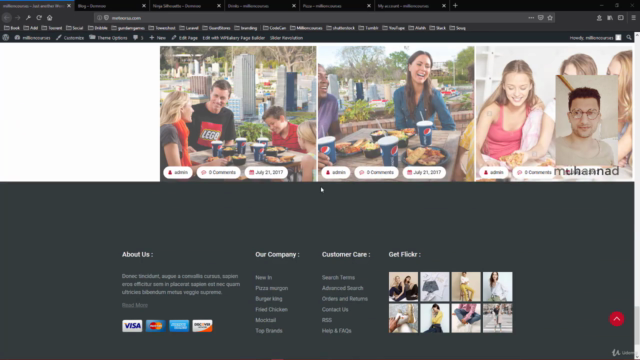Open the Advanced Search footer link
The width and height of the screenshot is (640, 360).
coord(342,288)
